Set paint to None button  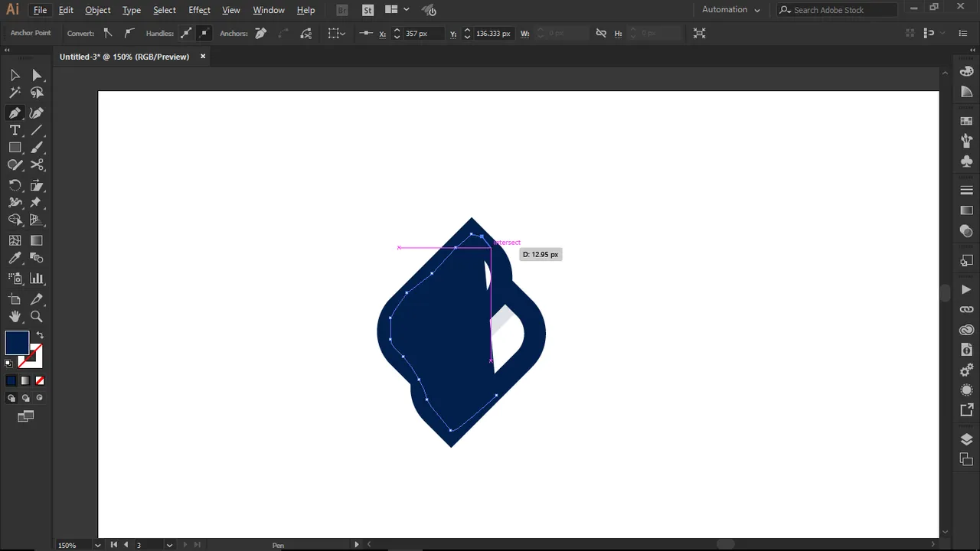[40, 380]
